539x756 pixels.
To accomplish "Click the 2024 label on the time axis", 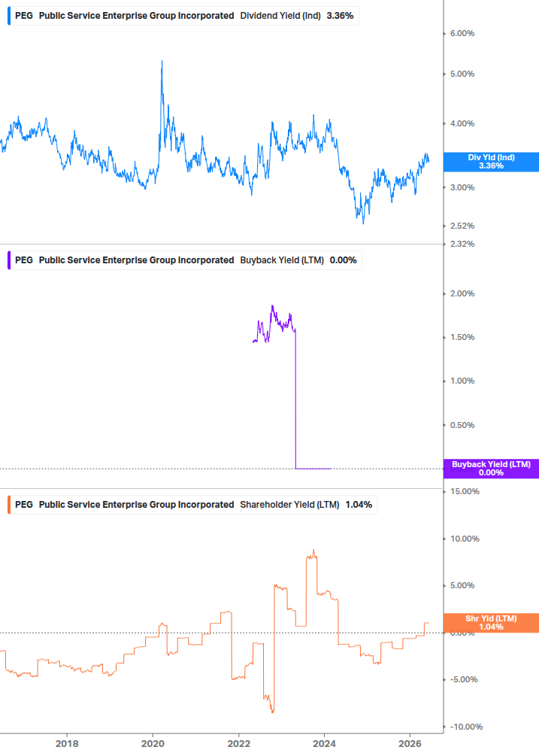I will pos(324,743).
